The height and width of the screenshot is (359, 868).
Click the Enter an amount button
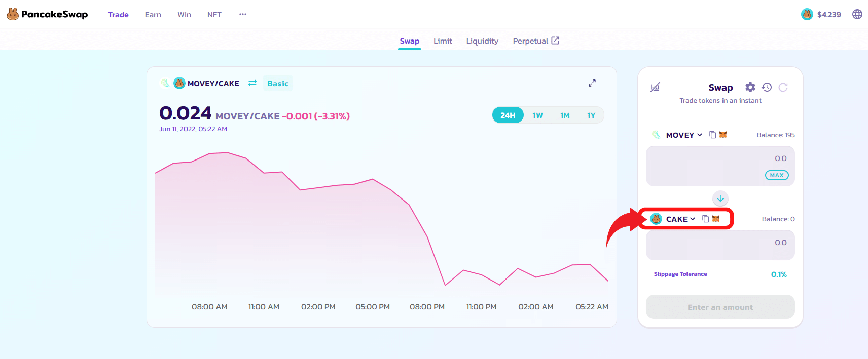[720, 307]
